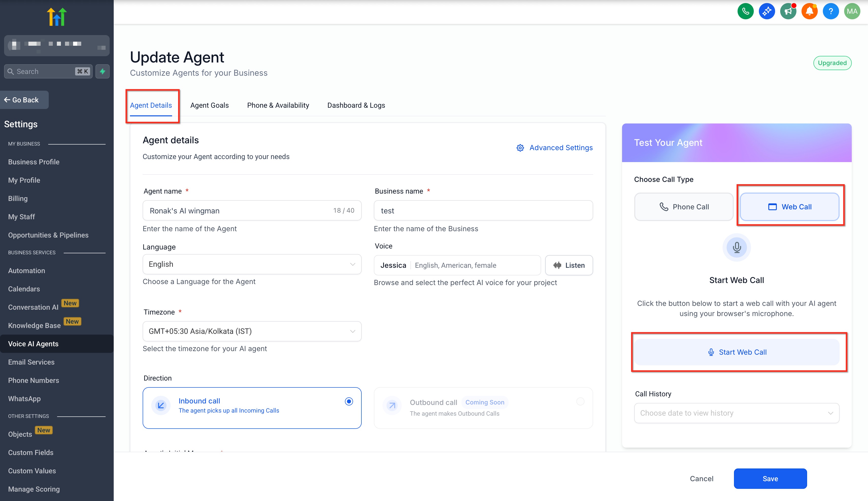Choose the Phone Call type option
This screenshot has height=501, width=868.
(684, 207)
